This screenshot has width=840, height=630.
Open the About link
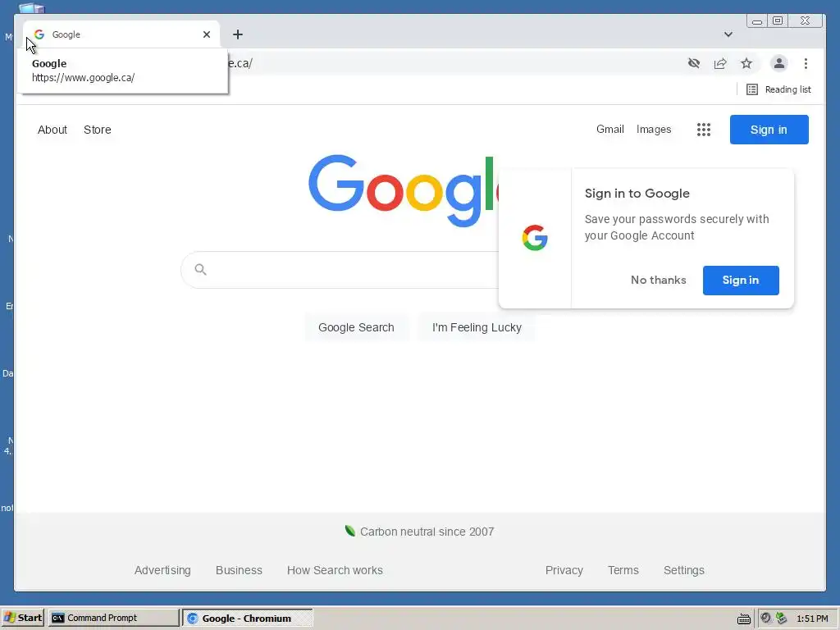(x=52, y=130)
